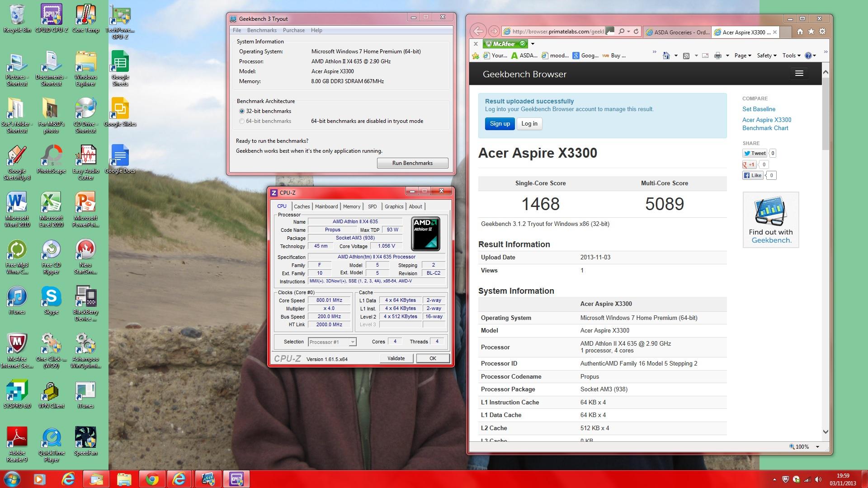The image size is (868, 488).
Task: Open Chrome from the taskbar
Action: pyautogui.click(x=152, y=479)
